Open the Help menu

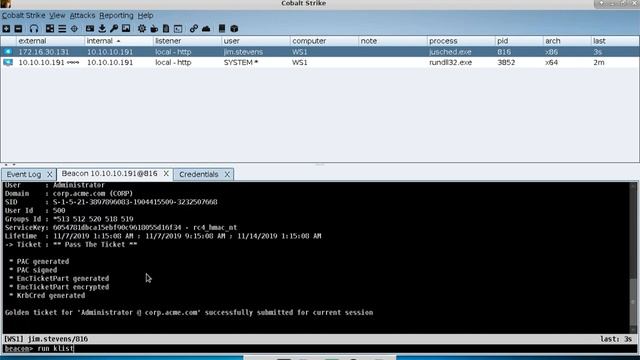pos(145,16)
